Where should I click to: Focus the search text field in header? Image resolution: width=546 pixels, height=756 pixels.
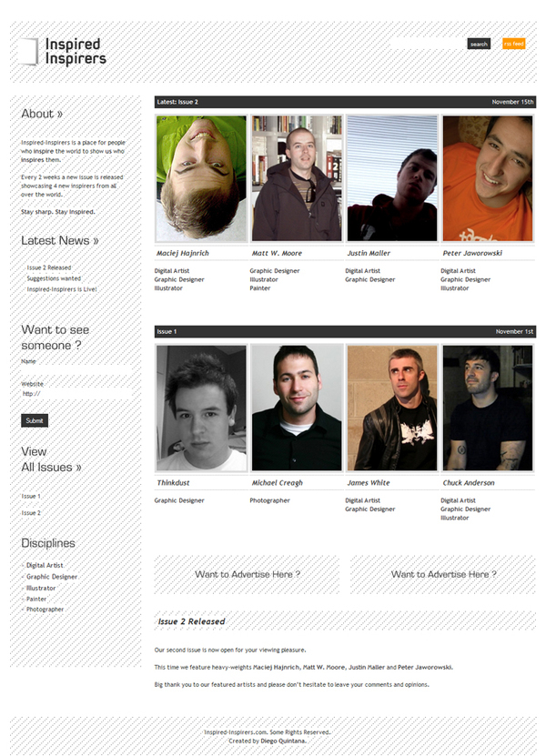click(x=428, y=44)
